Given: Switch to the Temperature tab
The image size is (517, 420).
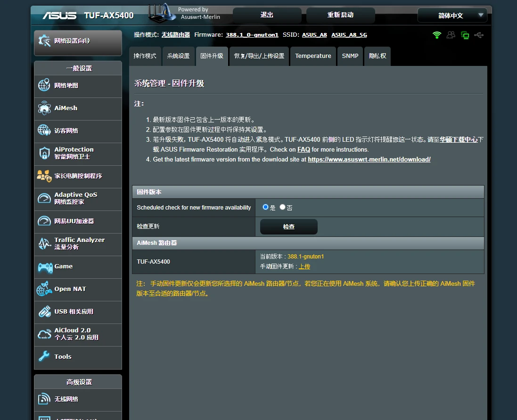Looking at the screenshot, I should point(313,56).
